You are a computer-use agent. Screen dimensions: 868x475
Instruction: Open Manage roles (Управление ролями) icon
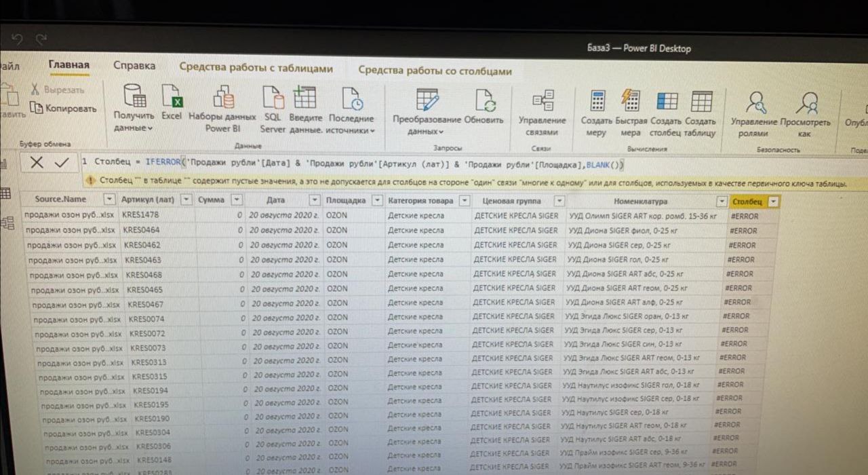(x=755, y=102)
